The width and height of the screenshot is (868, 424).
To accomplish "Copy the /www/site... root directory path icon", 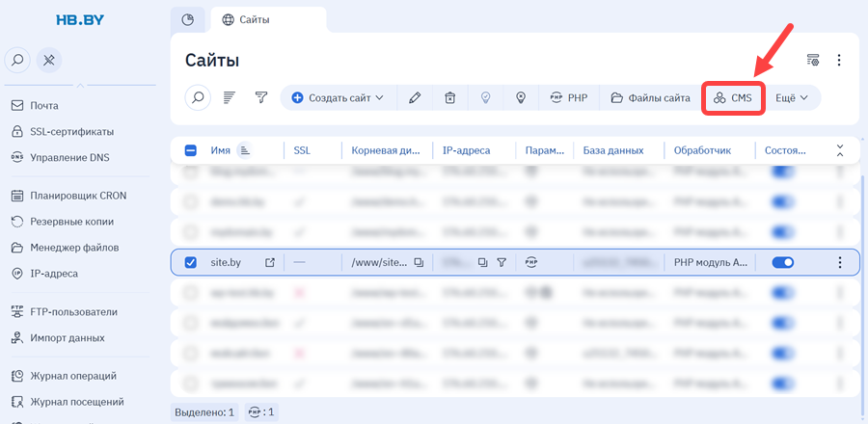I will 420,262.
